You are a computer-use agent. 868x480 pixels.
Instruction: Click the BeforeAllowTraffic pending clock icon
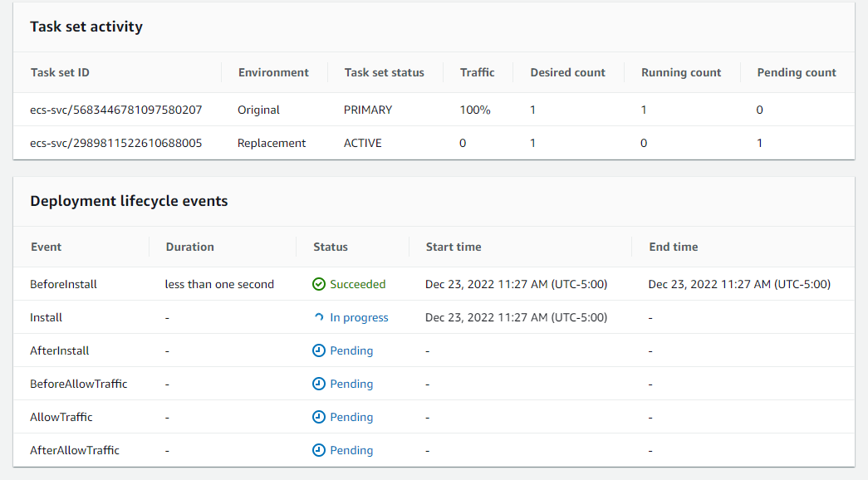coord(319,384)
